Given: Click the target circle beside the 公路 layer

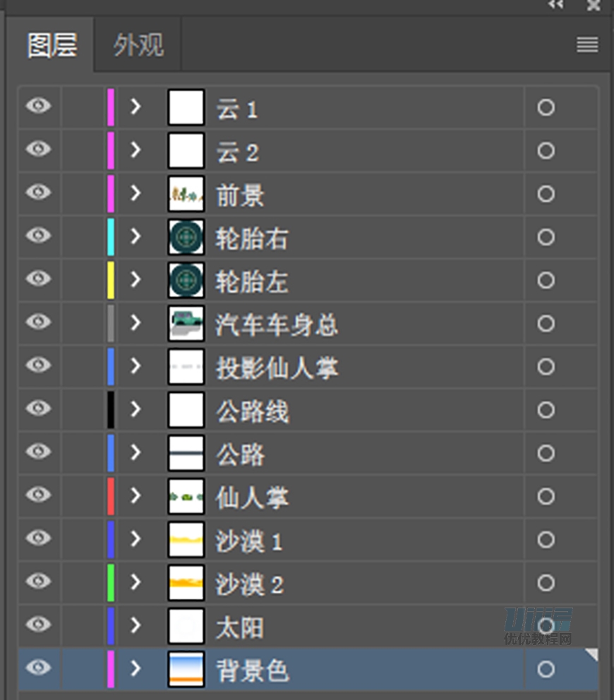Looking at the screenshot, I should pos(545,452).
